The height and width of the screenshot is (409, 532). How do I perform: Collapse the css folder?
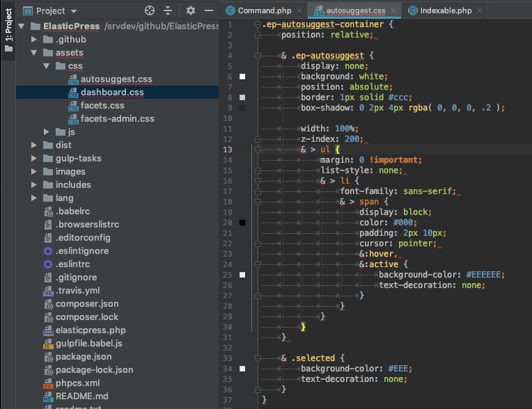(x=47, y=66)
